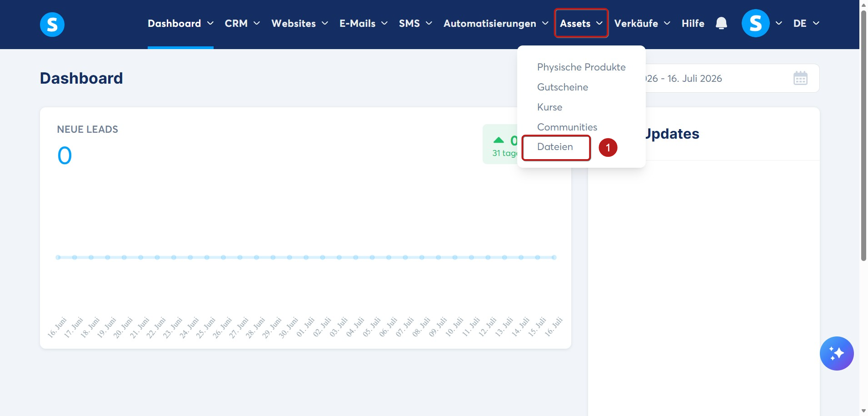
Task: Click the 16. Juli chart data point
Action: pos(554,257)
